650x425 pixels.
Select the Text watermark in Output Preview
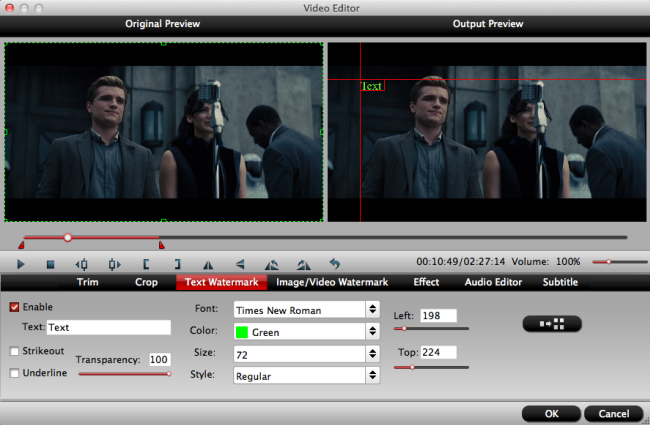pyautogui.click(x=372, y=86)
